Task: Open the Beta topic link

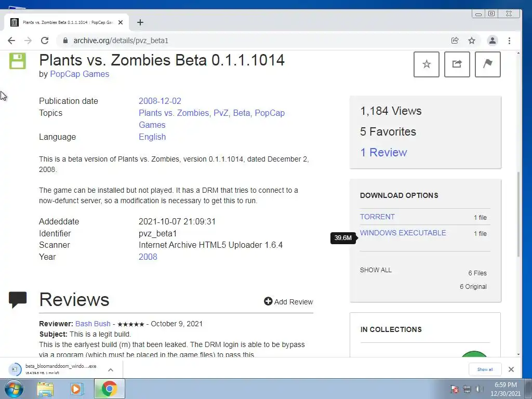Action: (242, 113)
